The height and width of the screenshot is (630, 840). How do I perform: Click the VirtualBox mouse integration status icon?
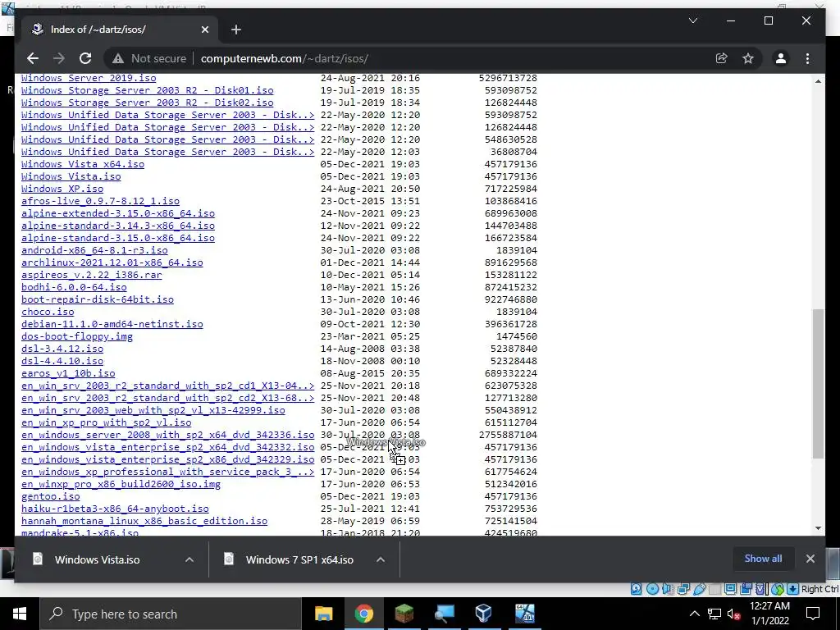[778, 589]
